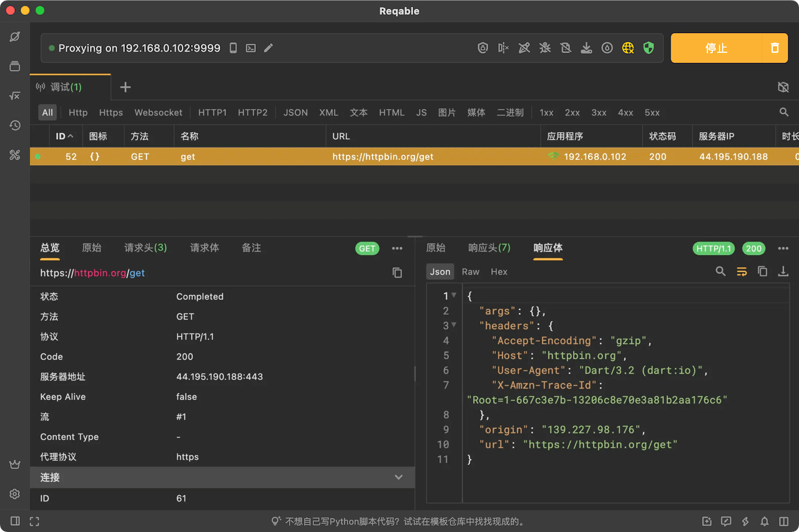
Task: Open the planet-icon debug view in sidebar
Action: coord(15,37)
